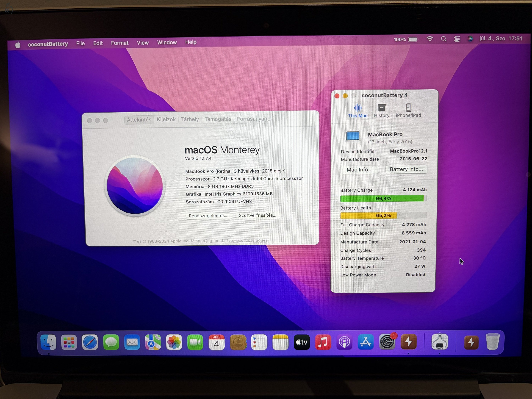The image size is (532, 399).
Task: Open the Help menu
Action: [191, 42]
